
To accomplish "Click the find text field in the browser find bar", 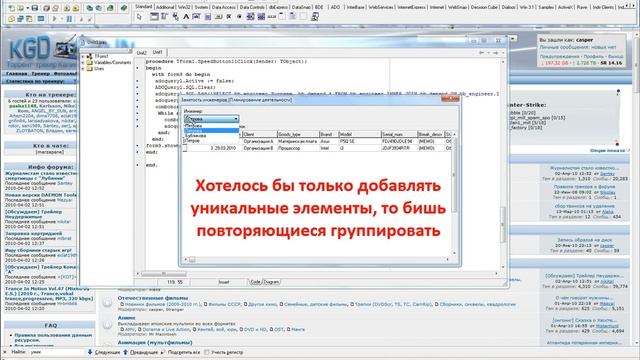I will pos(57,352).
